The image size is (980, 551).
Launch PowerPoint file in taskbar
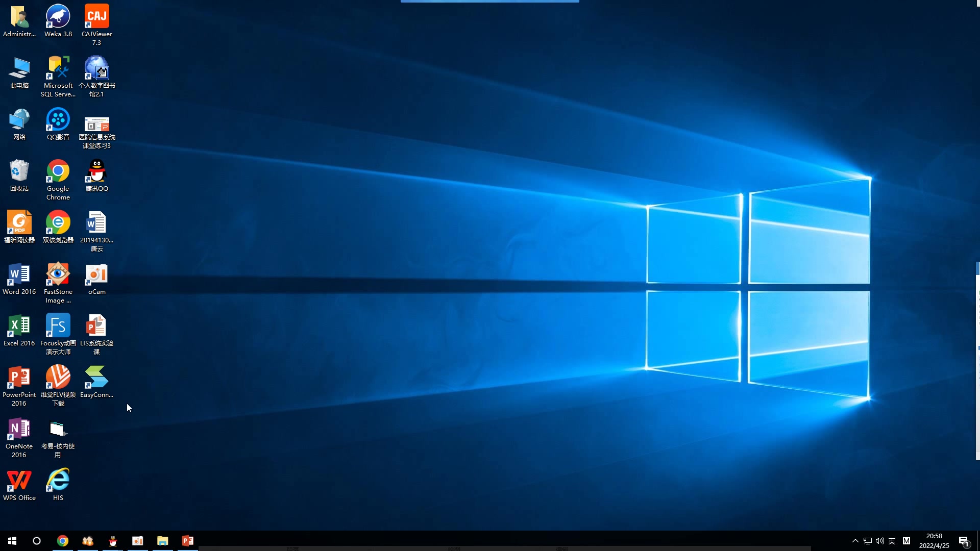coord(188,541)
